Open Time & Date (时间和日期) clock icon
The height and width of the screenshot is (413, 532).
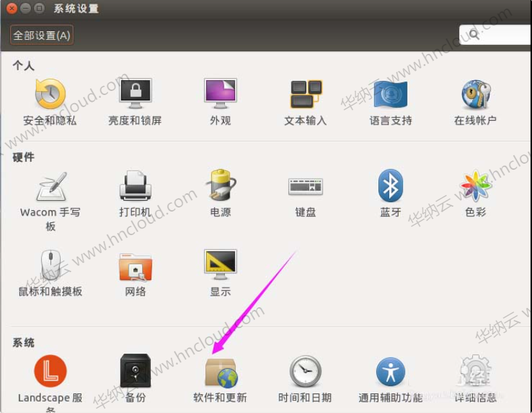[306, 371]
